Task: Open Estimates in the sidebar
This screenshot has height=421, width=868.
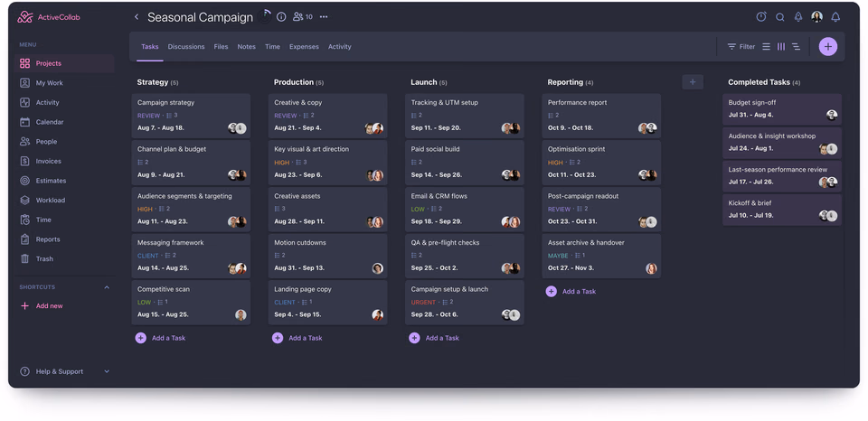Action: 65,181
